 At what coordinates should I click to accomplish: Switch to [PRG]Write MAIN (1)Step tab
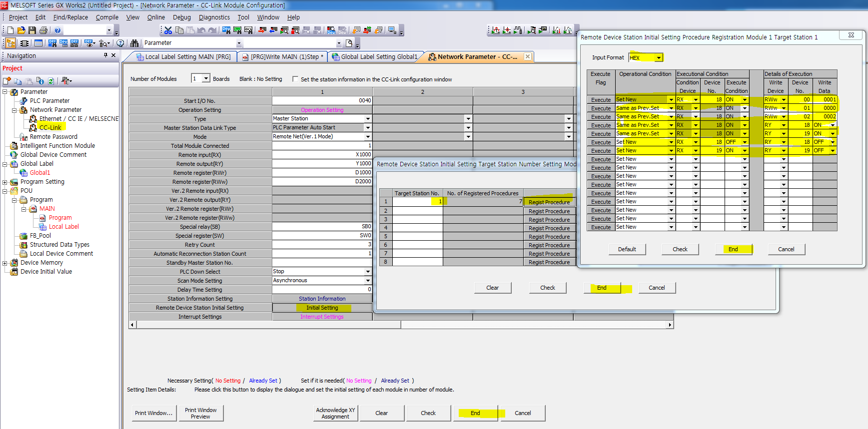pyautogui.click(x=283, y=57)
